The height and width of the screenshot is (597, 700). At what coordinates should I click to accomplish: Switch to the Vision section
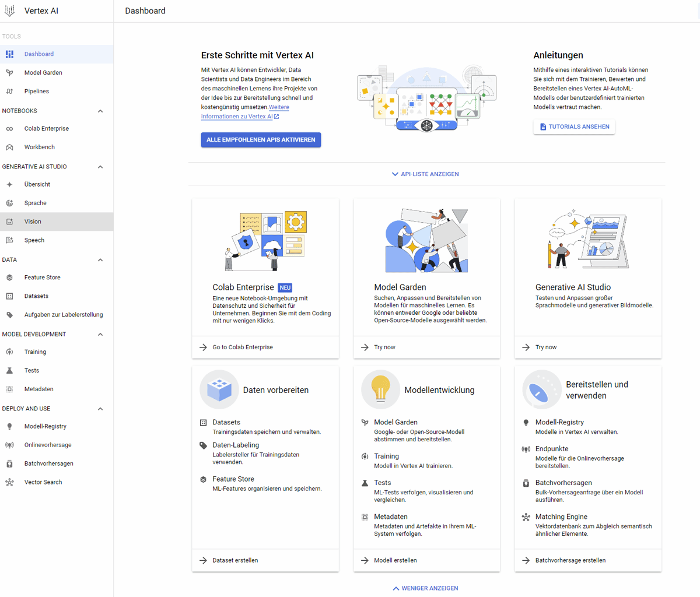pyautogui.click(x=33, y=221)
